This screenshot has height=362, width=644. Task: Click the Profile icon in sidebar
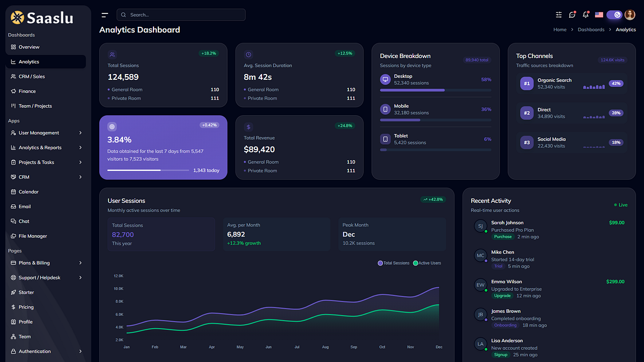click(x=13, y=322)
